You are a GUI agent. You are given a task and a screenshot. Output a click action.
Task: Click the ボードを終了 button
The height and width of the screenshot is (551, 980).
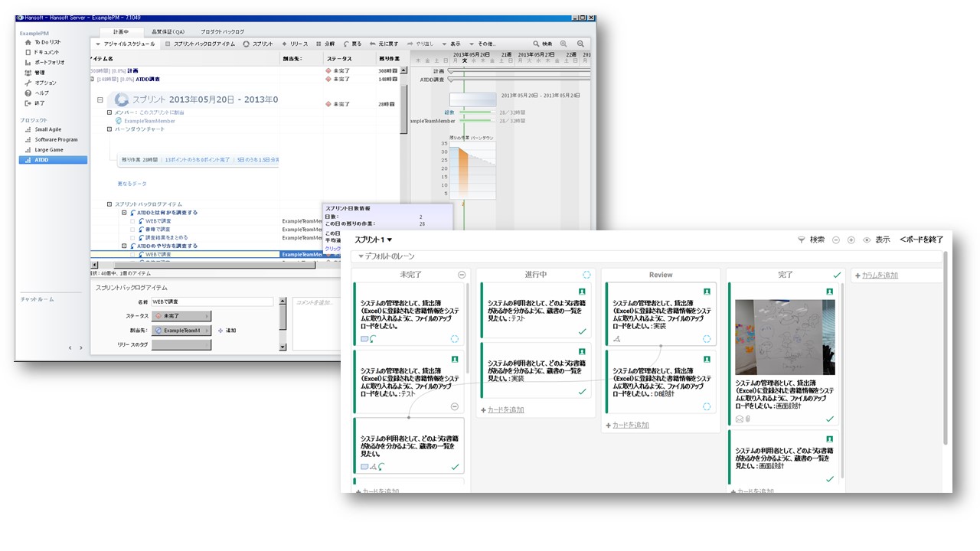coord(922,240)
